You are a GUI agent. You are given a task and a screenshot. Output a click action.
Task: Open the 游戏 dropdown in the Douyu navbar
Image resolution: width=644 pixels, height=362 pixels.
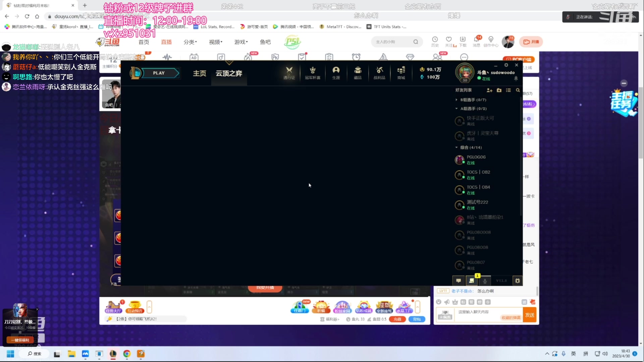pos(241,42)
